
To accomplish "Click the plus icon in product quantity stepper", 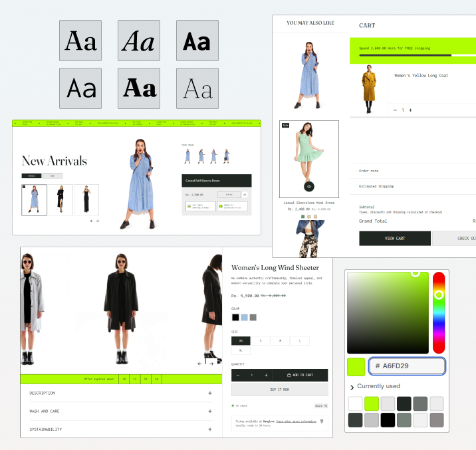I will 266,376.
